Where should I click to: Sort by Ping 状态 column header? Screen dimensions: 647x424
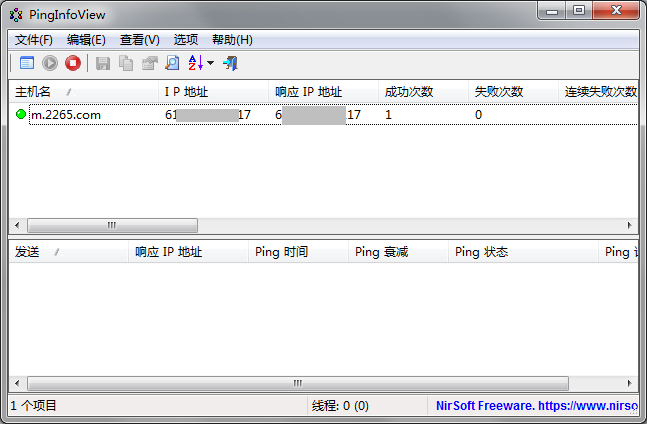[523, 252]
